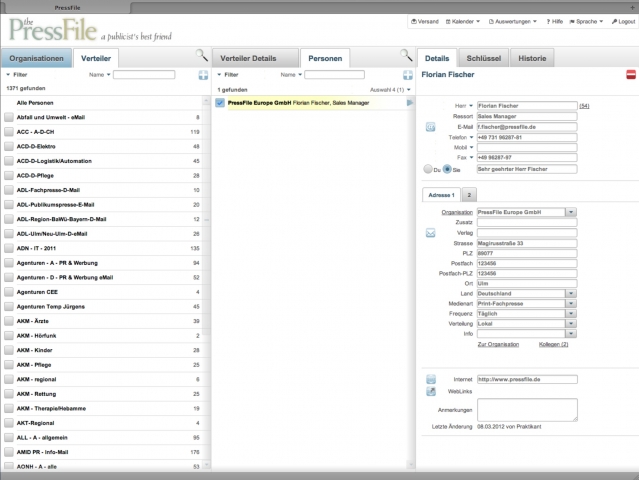This screenshot has width=639, height=480.
Task: Open the Land dropdown showing Deutschland
Action: [570, 293]
